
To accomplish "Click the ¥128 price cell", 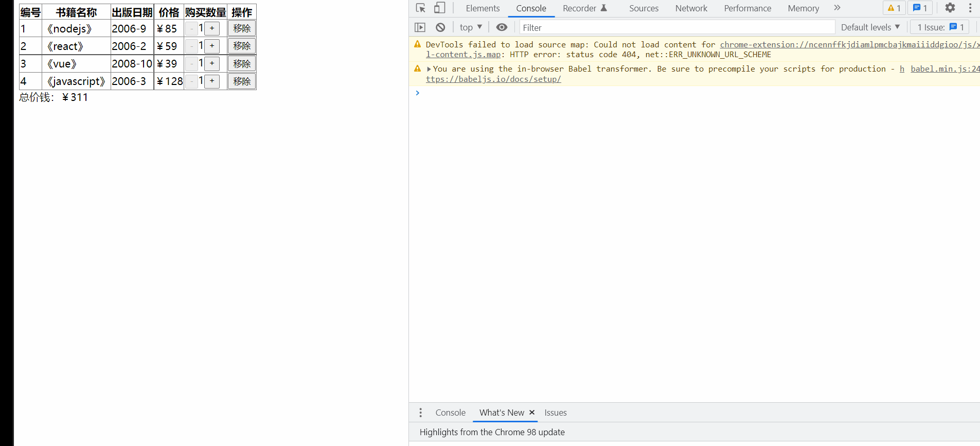I will click(x=169, y=81).
